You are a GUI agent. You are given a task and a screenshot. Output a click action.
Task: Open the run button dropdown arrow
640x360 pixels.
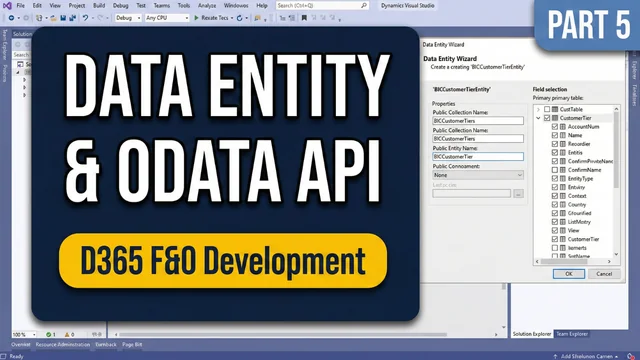(x=232, y=18)
